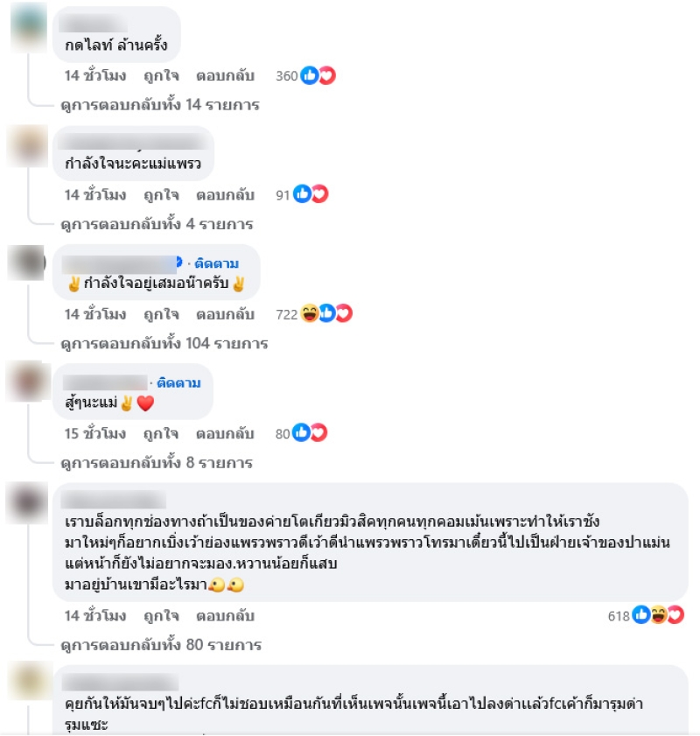Open reactions on the 360-like comment
Image resolution: width=700 pixels, height=736 pixels.
(x=318, y=75)
